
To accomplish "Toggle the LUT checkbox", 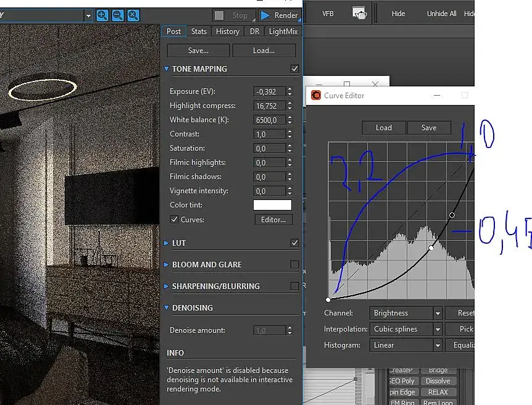I will click(294, 243).
